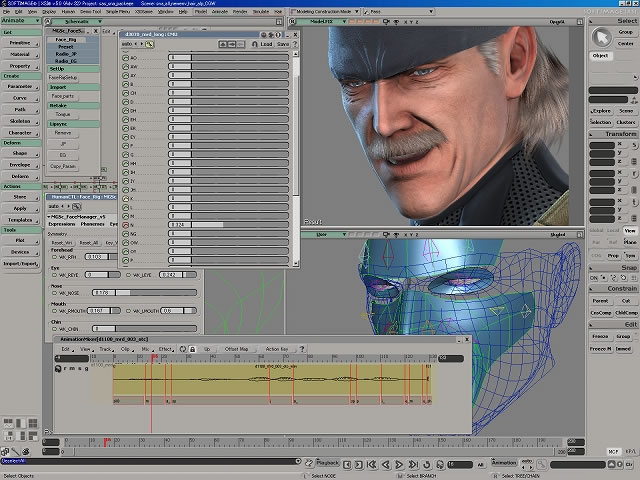Screen dimensions: 640x480
Task: Open the Track menu in Animation Mixer
Action: pos(105,349)
